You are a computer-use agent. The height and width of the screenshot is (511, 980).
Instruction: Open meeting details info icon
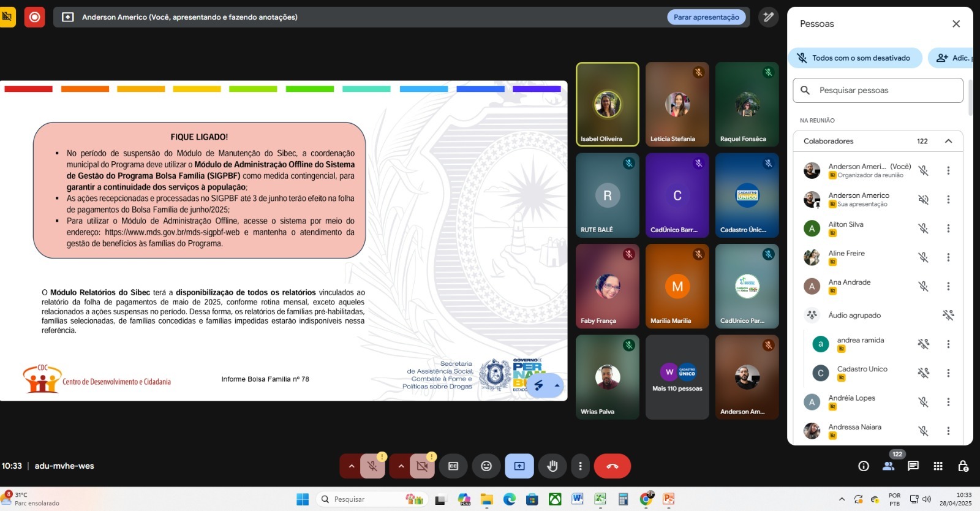click(864, 466)
